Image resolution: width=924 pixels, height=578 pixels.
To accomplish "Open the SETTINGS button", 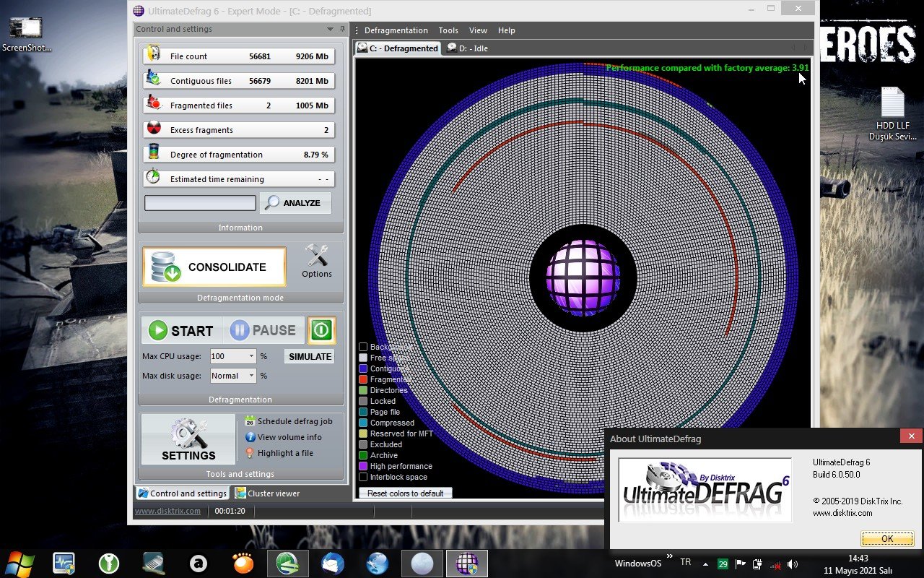I will pos(188,439).
